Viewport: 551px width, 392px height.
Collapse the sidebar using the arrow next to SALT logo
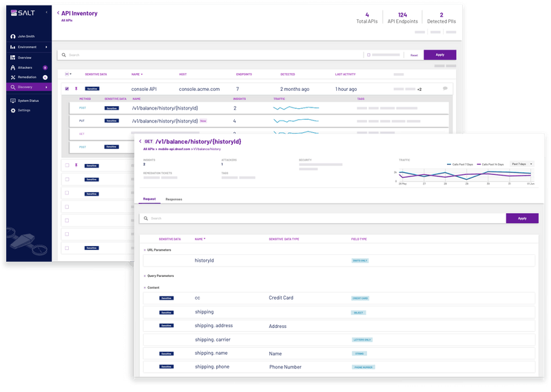point(46,12)
